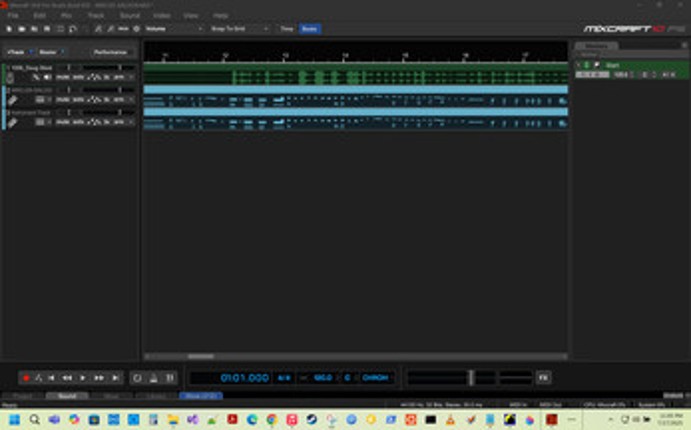
Task: Expand the +Track add menu
Action: [18, 52]
